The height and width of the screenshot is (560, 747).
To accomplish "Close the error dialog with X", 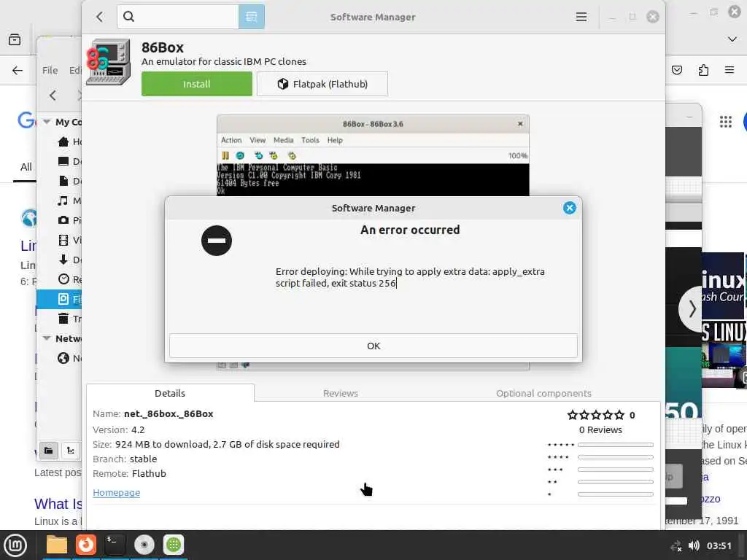I will point(569,208).
